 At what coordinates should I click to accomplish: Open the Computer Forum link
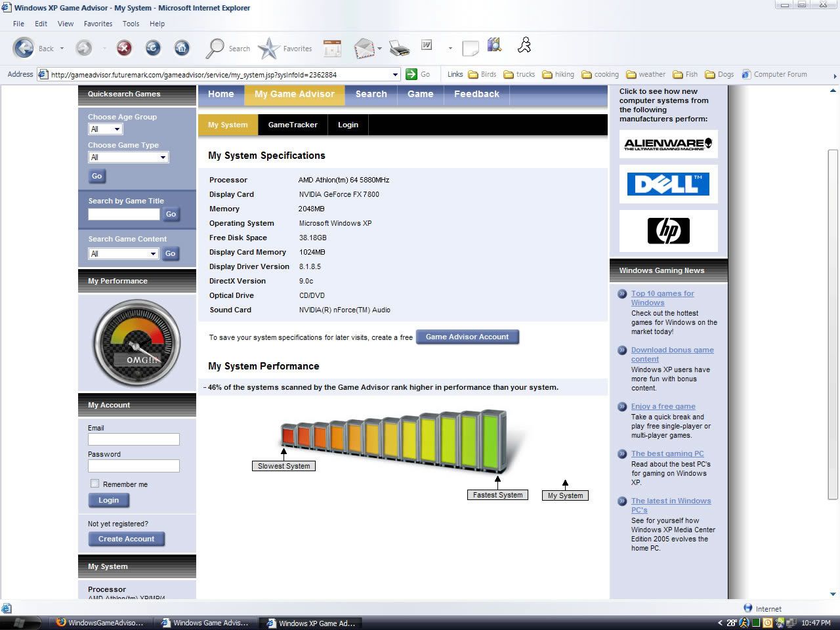pos(774,74)
